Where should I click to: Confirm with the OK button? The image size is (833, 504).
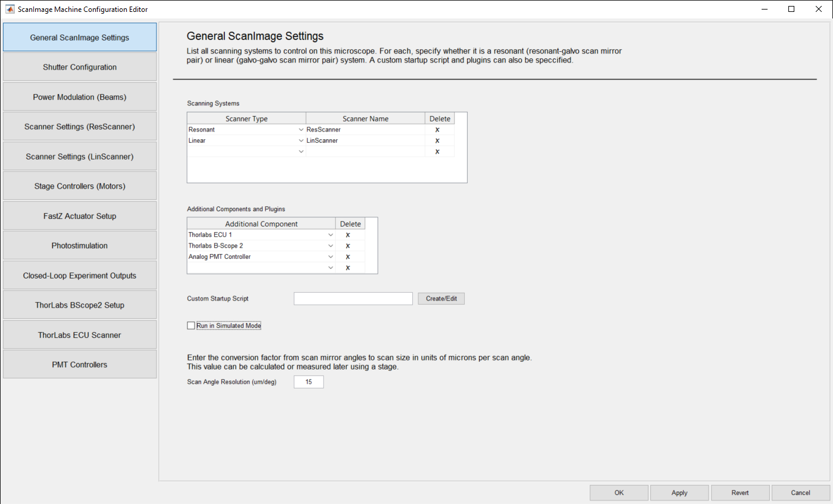(x=619, y=493)
